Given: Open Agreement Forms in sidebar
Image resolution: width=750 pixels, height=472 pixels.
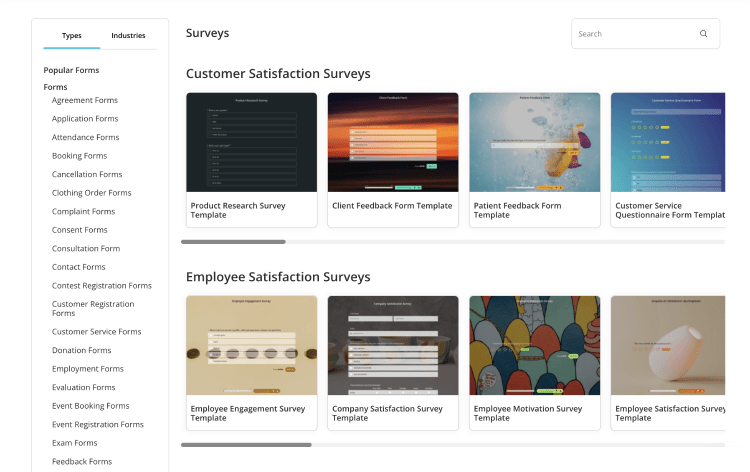Looking at the screenshot, I should [85, 100].
